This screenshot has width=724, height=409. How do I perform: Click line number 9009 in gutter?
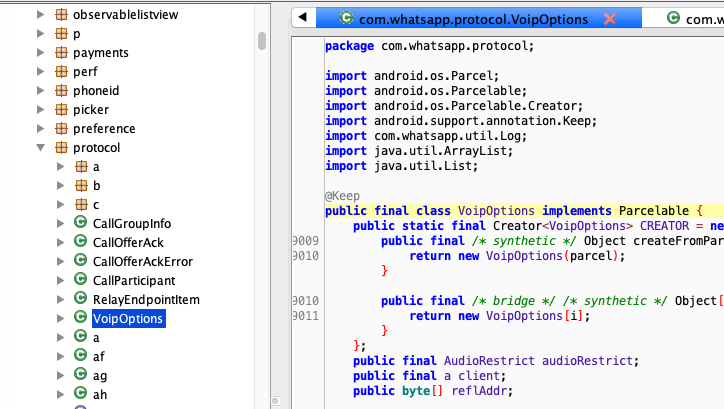point(306,241)
